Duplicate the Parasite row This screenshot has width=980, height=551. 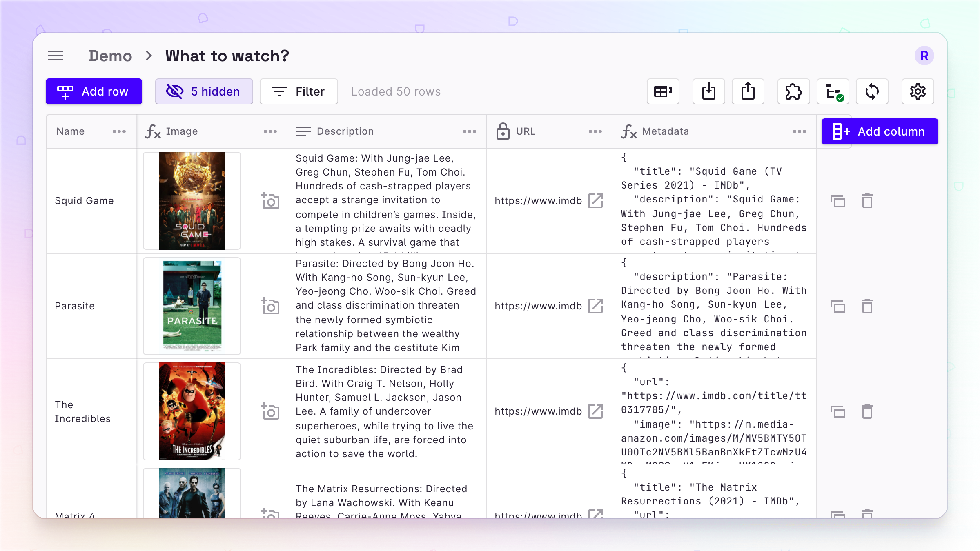[x=838, y=306]
